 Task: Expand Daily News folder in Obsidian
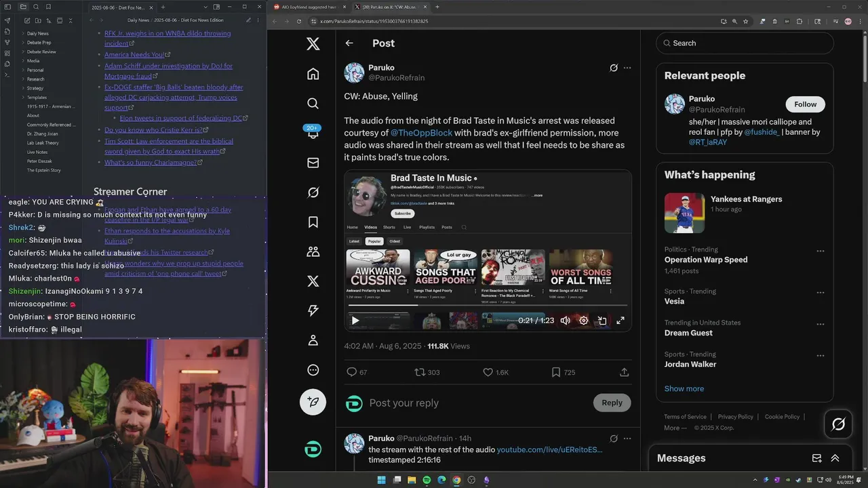(x=37, y=33)
